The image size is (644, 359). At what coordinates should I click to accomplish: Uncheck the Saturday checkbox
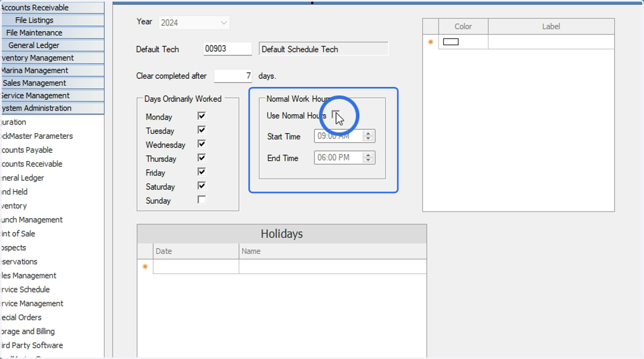(x=202, y=186)
